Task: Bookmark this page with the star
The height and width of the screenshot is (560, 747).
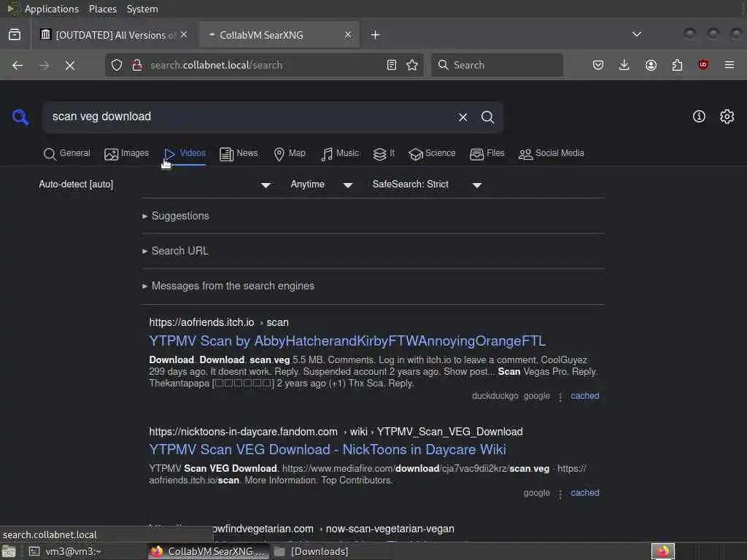Action: point(412,65)
